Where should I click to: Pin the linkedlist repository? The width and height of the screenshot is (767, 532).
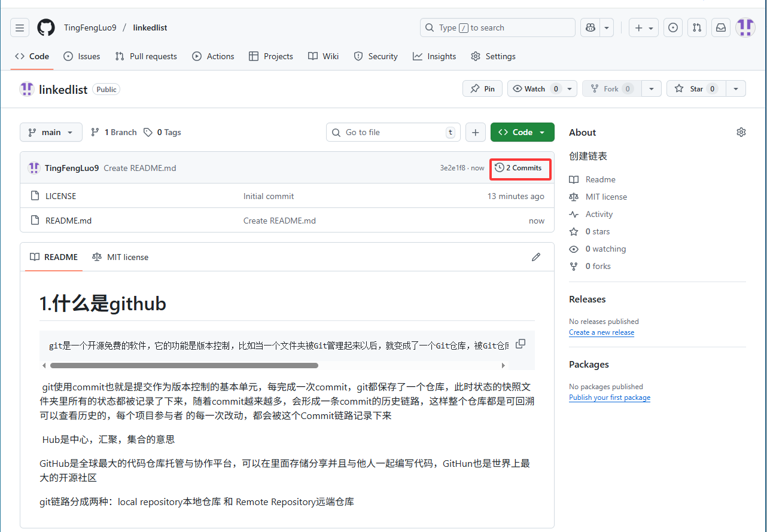(x=482, y=88)
